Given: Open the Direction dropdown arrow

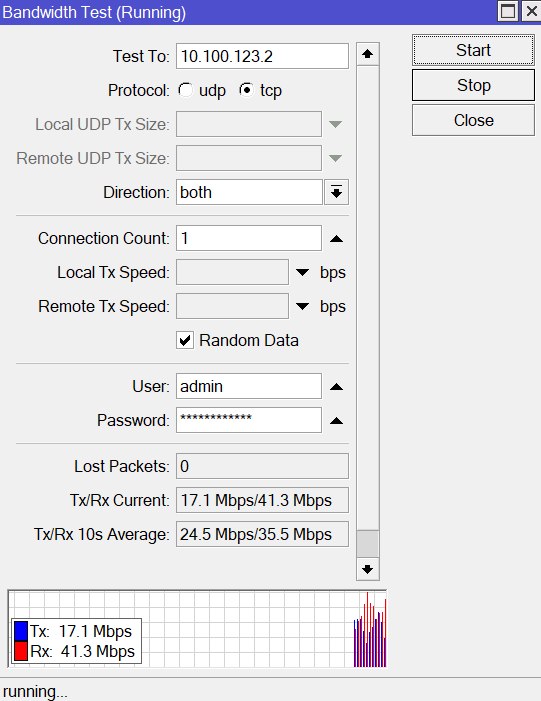Looking at the screenshot, I should (336, 192).
